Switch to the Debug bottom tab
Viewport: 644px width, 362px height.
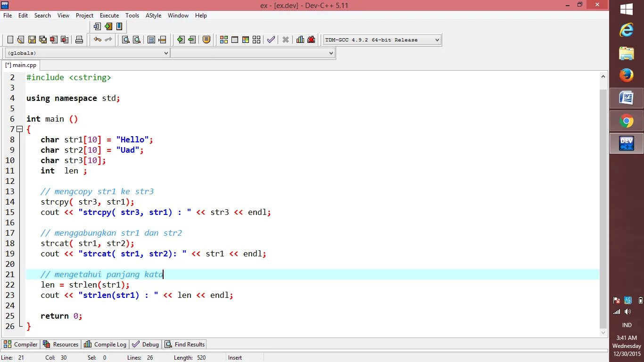(146, 345)
